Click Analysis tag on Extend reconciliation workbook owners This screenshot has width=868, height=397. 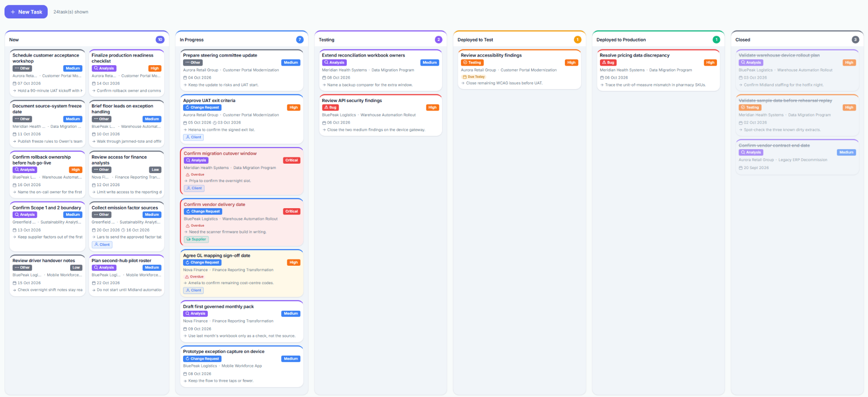(335, 62)
